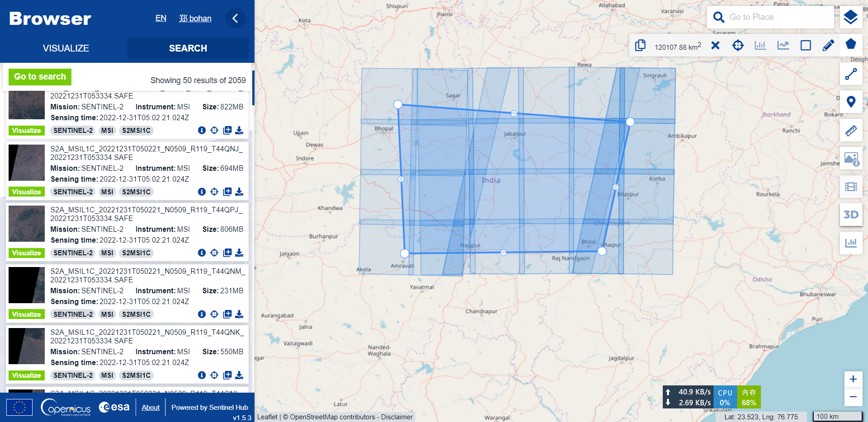Show info for the T44QNJ product

pyautogui.click(x=202, y=192)
